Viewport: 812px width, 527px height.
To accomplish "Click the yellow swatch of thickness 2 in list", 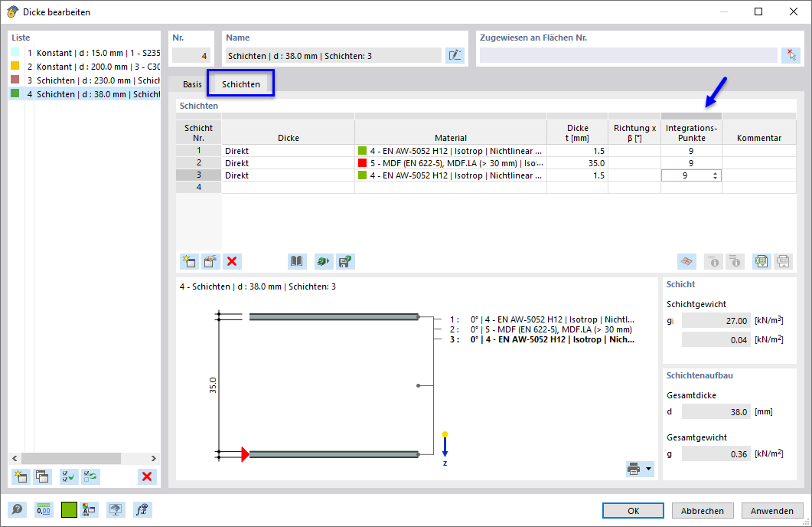I will coord(15,66).
